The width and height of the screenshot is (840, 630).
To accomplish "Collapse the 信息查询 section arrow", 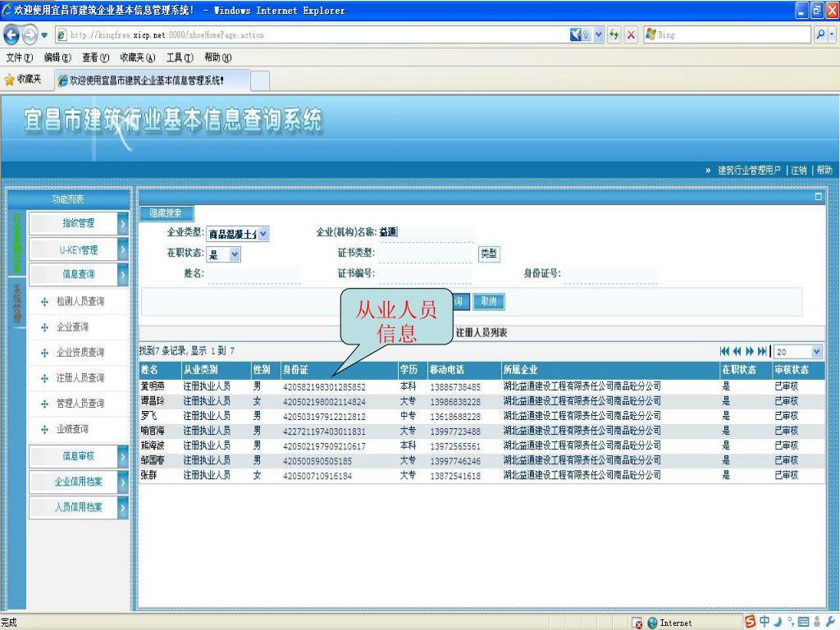I will [123, 275].
